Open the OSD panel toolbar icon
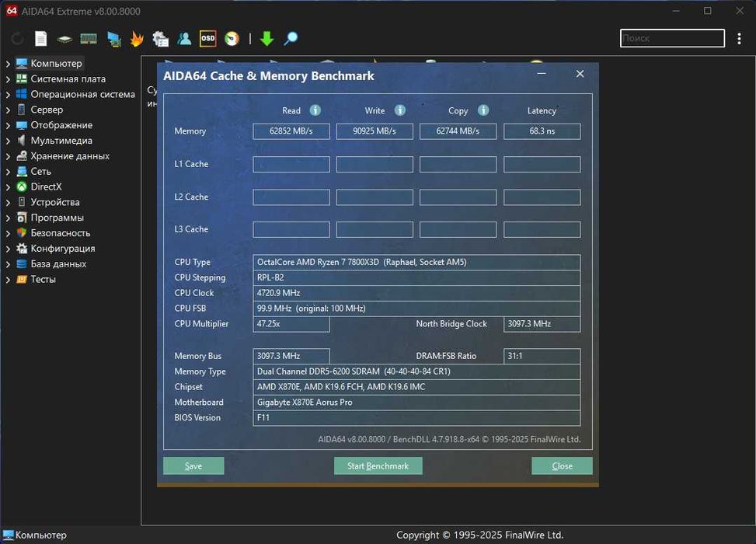 [207, 39]
